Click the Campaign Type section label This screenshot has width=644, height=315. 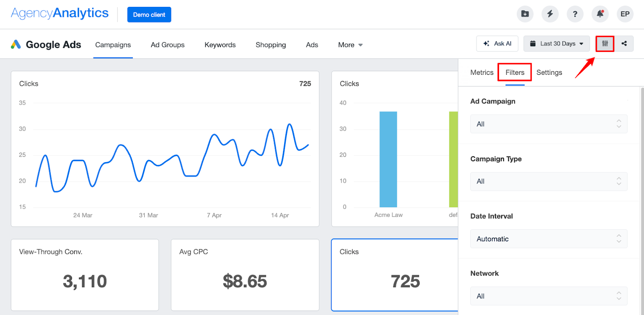tap(496, 159)
